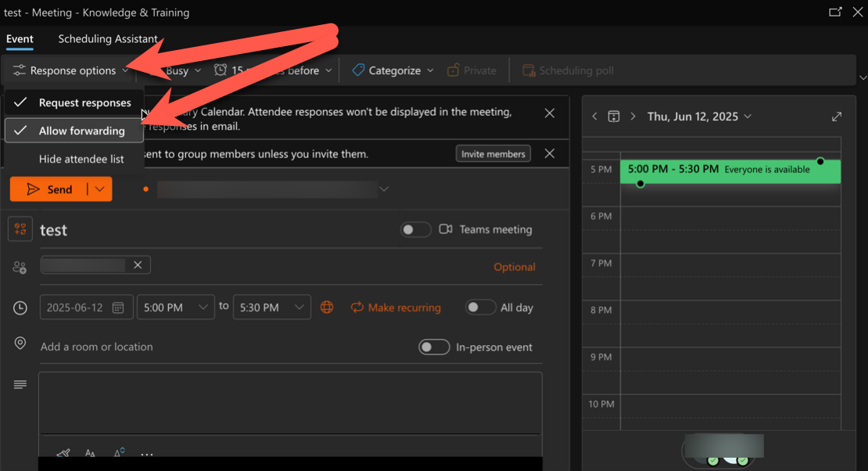Click the Optional attendees link
Image resolution: width=868 pixels, height=471 pixels.
click(515, 267)
